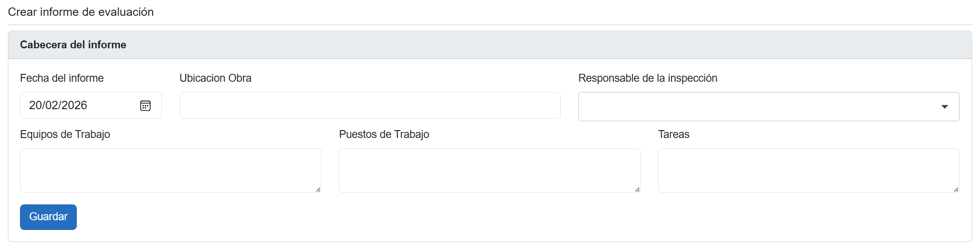The image size is (980, 249).
Task: Click the "Tareas" field label
Action: pos(673,134)
